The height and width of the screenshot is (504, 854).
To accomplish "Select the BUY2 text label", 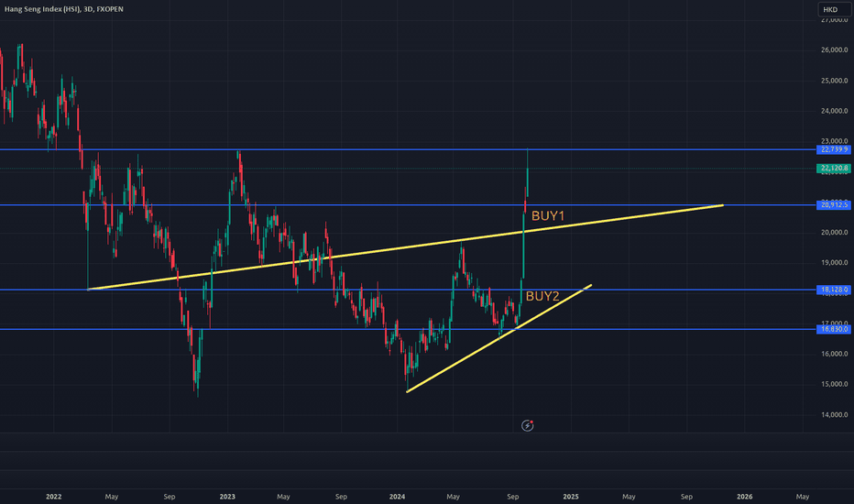I will [x=542, y=296].
